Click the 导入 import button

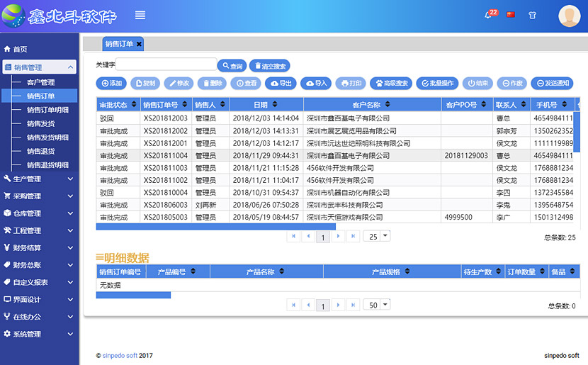[x=316, y=84]
